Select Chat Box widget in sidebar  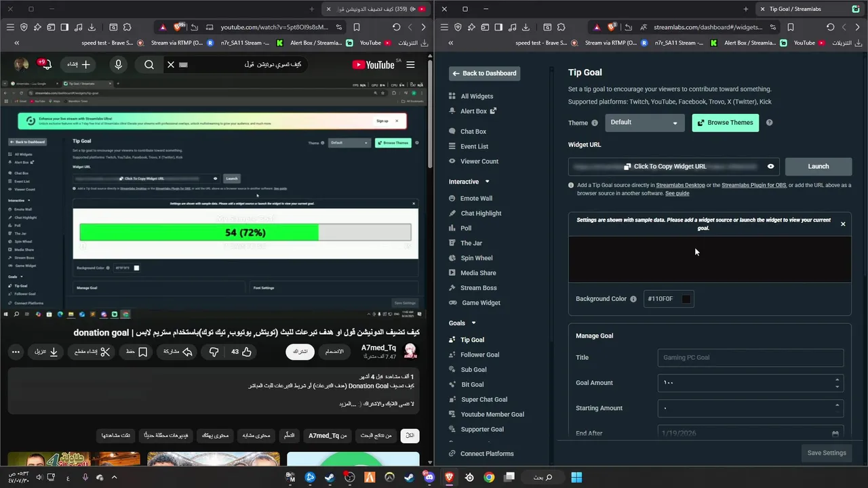click(468, 131)
